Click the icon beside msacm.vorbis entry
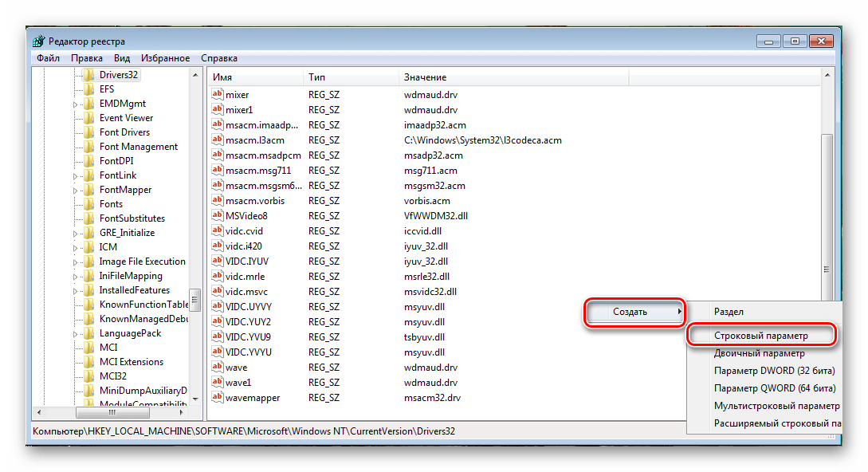 [x=218, y=201]
